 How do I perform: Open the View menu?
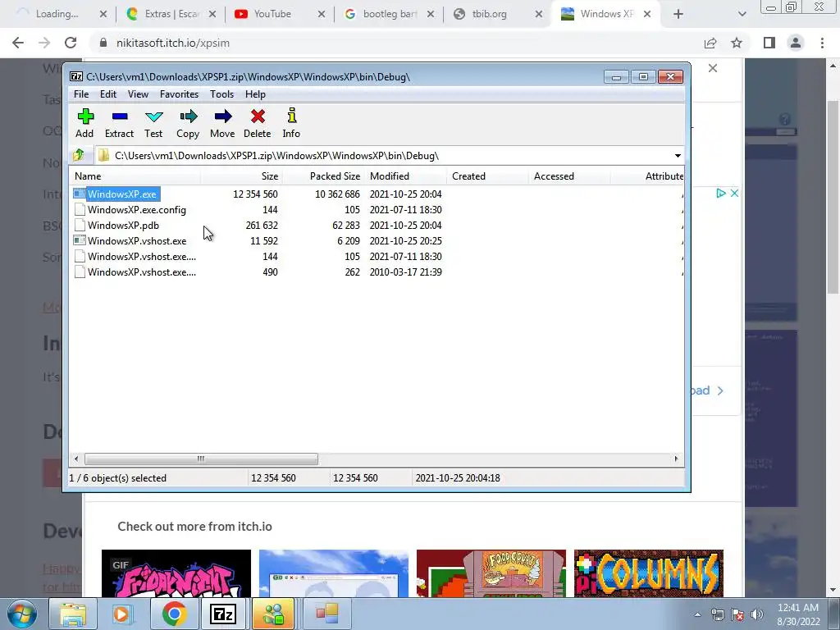(x=138, y=94)
